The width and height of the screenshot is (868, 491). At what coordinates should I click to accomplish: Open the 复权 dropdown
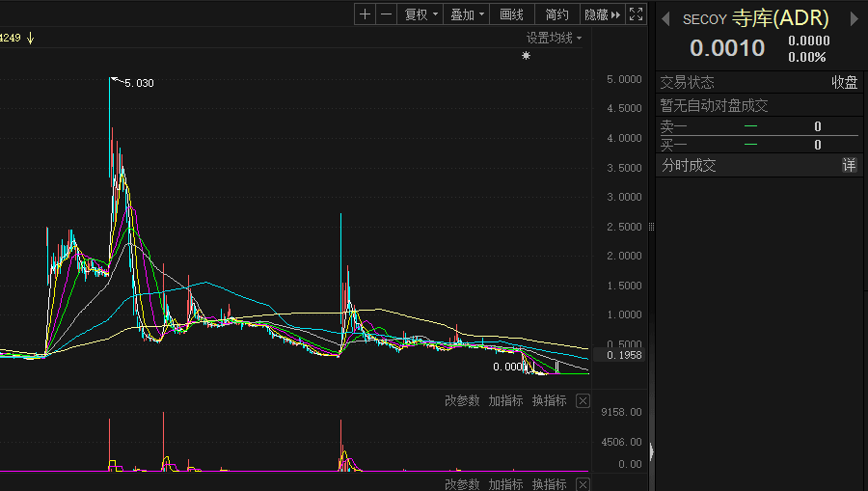pos(420,14)
